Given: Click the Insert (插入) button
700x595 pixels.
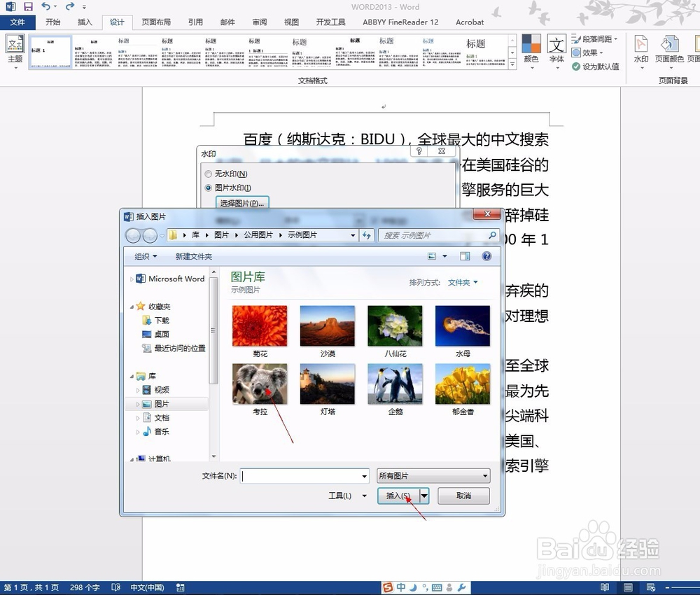Looking at the screenshot, I should 398,496.
